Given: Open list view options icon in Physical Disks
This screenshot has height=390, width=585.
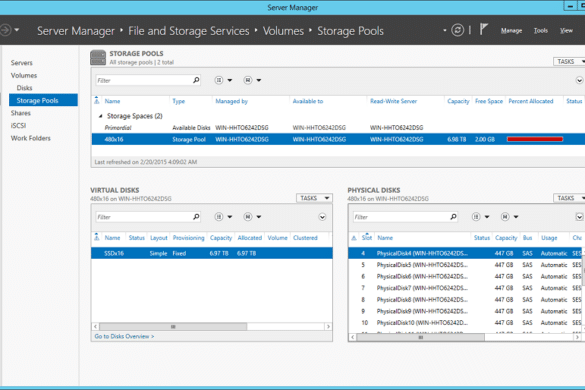Looking at the screenshot, I should [x=480, y=216].
